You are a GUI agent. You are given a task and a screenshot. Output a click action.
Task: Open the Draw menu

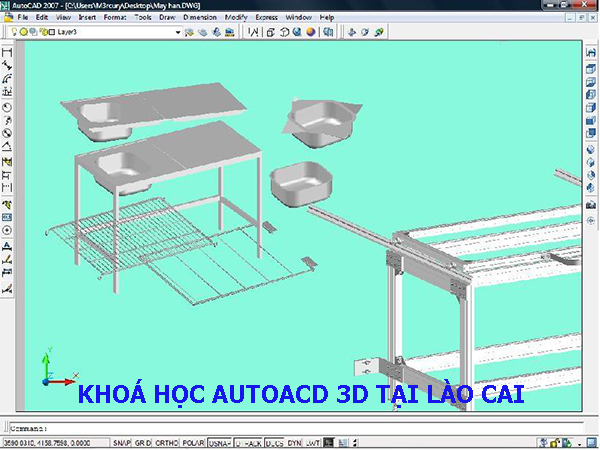(167, 17)
